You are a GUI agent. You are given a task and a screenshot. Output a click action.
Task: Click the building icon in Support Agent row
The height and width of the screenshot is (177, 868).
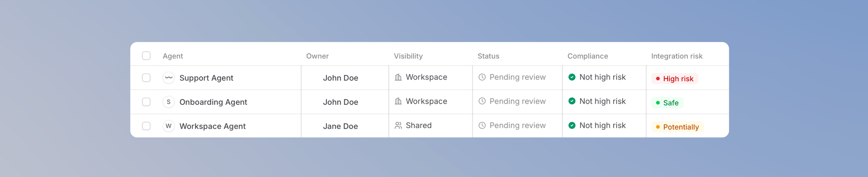pyautogui.click(x=398, y=77)
